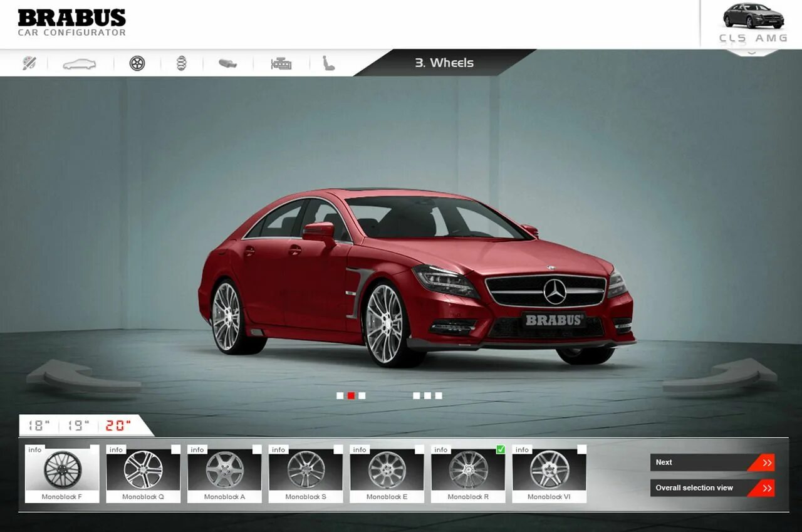Choose the Monoblock R wheel image

468,470
